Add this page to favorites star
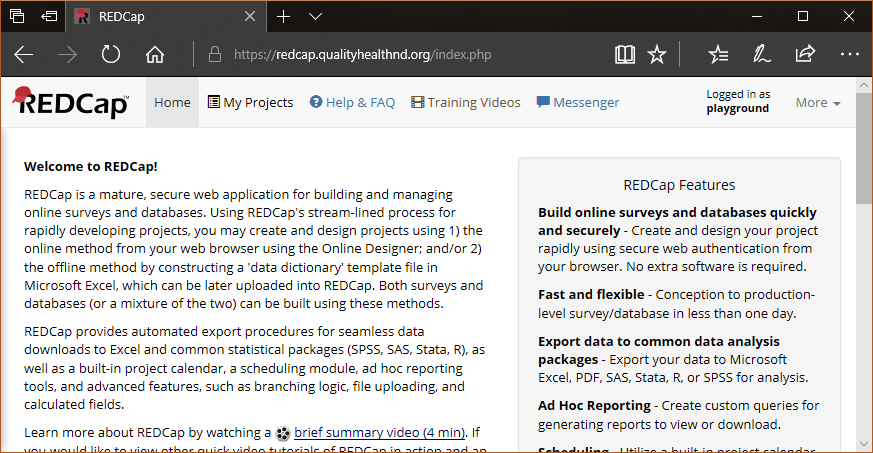873x453 pixels. [657, 55]
